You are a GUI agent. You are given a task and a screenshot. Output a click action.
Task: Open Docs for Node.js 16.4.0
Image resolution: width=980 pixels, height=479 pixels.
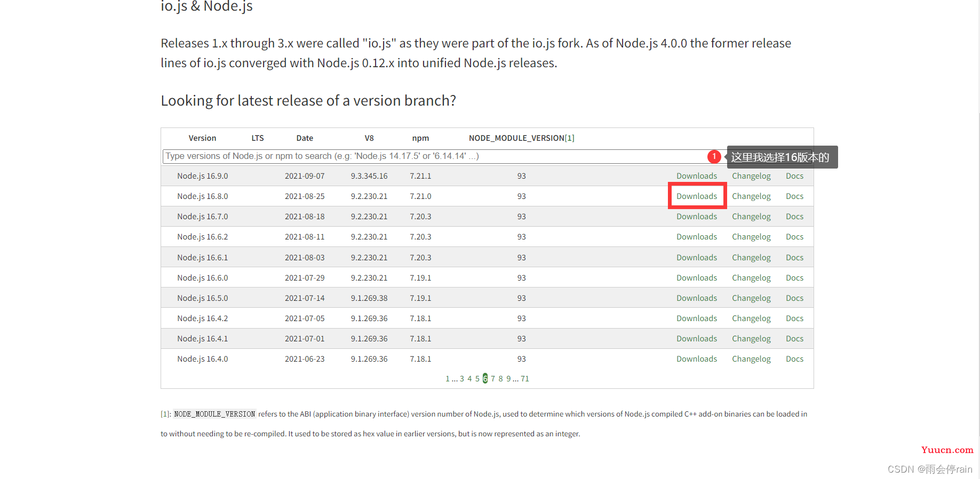(x=794, y=359)
